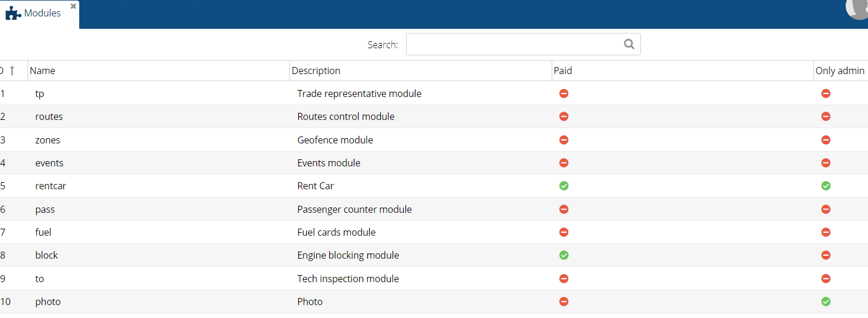This screenshot has height=318, width=868.
Task: Click red Paid icon for tp module
Action: point(564,93)
